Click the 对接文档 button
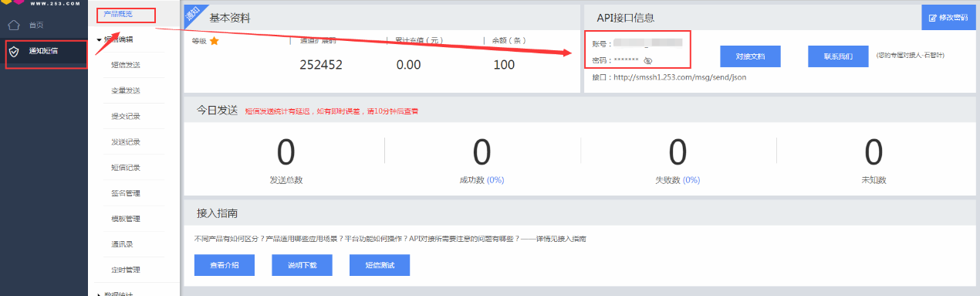The width and height of the screenshot is (980, 296). (x=750, y=56)
